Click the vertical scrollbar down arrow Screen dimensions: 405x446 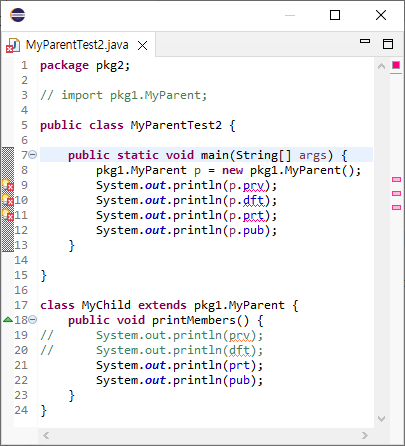point(382,418)
